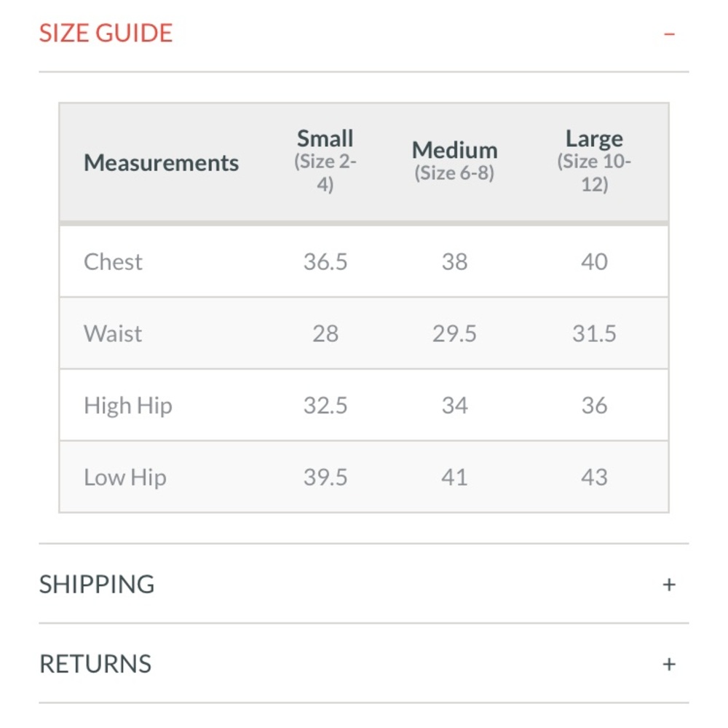Select Small chest value 36.5
Image resolution: width=728 pixels, height=728 pixels.
coord(325,262)
